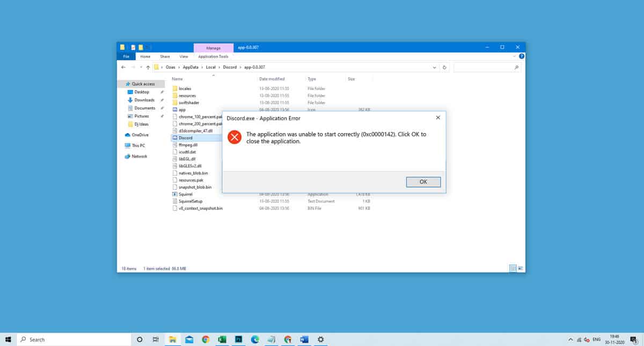644x346 pixels.
Task: Sort files by Date modified column
Action: pyautogui.click(x=272, y=79)
